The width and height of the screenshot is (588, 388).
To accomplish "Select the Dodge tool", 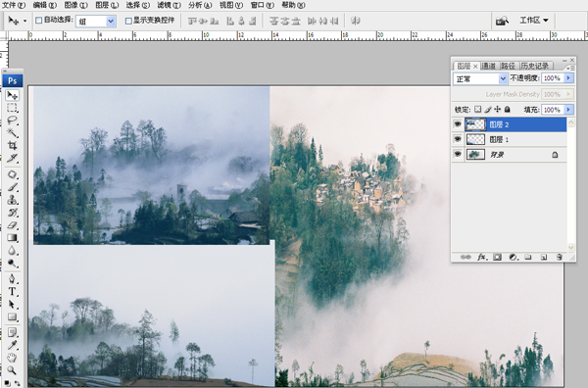I will coord(12,263).
